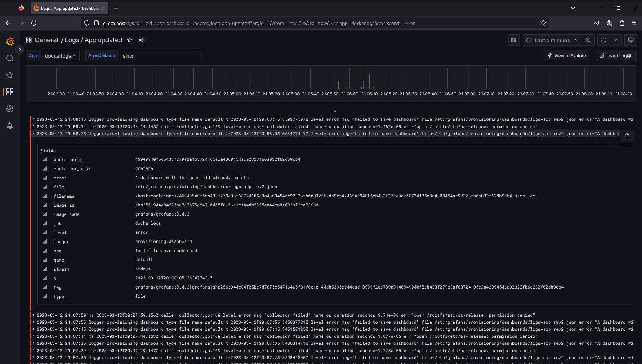Expand the 21:07:55 log row
Screen dimensions: 642x364
coord(34,322)
